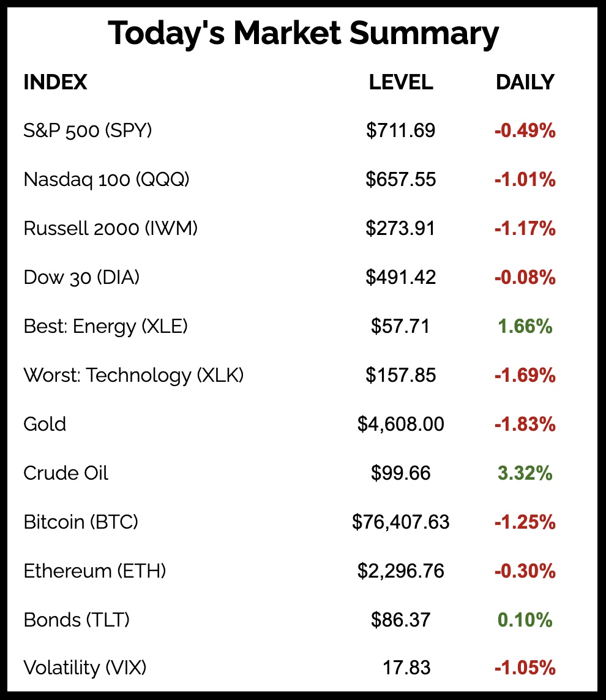Screen dimensions: 606x700
Task: Click the S&P 500 -0.49% daily change
Action: [x=525, y=130]
